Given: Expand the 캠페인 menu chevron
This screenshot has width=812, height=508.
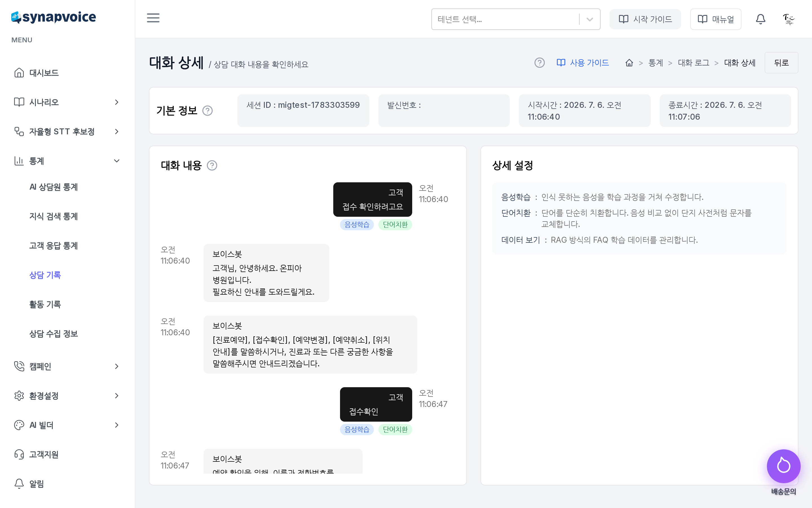Looking at the screenshot, I should (116, 366).
